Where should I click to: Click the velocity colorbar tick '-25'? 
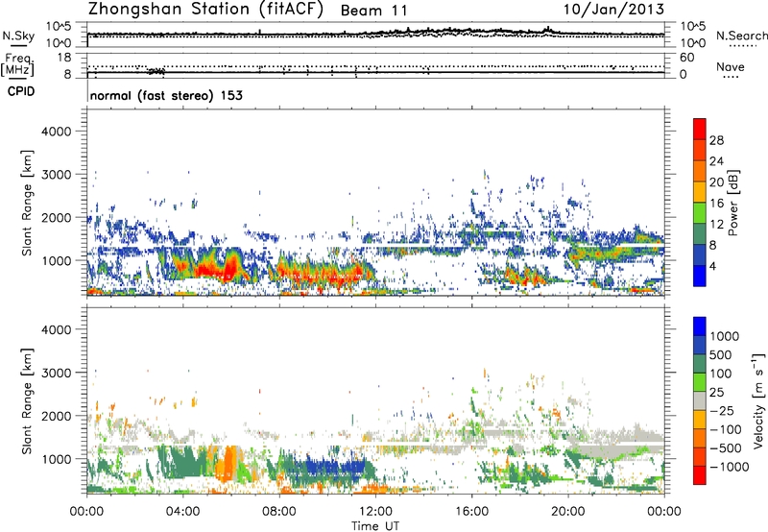click(723, 410)
